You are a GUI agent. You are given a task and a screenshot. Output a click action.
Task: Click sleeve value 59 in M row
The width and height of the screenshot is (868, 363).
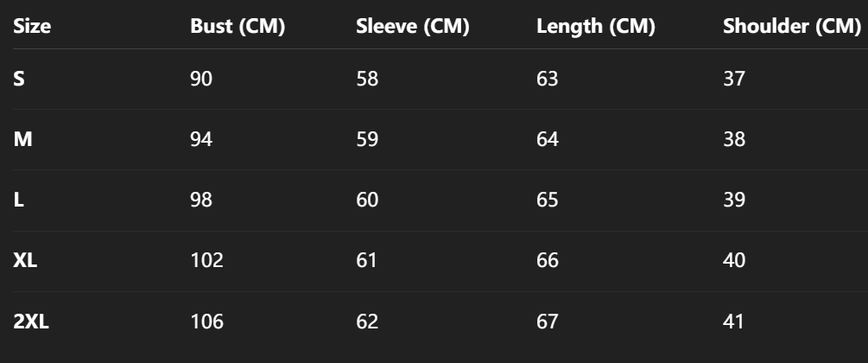[367, 140]
